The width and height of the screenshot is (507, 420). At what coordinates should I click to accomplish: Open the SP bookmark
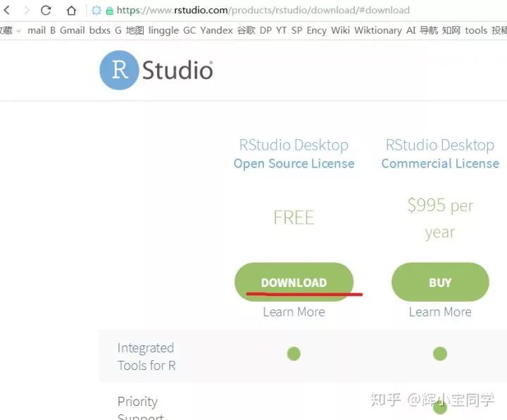click(297, 30)
